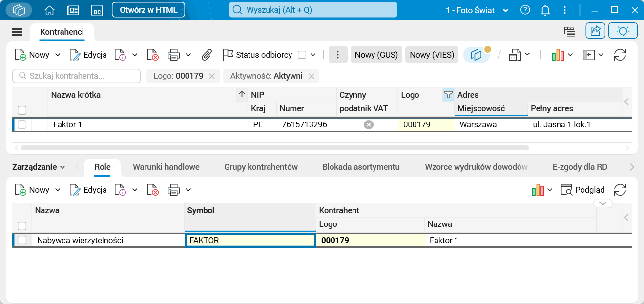644x304 pixels.
Task: Expand the printer options arrow in the Role toolbar
Action: (x=188, y=190)
